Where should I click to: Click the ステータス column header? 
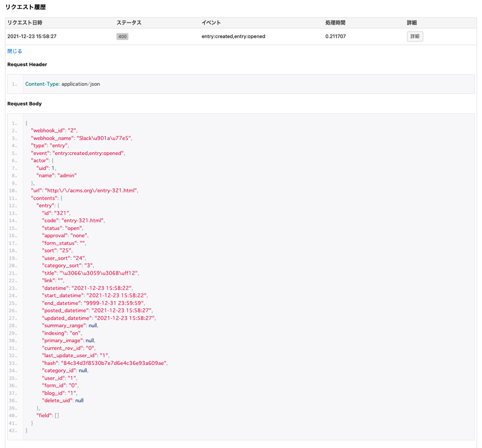pyautogui.click(x=129, y=23)
